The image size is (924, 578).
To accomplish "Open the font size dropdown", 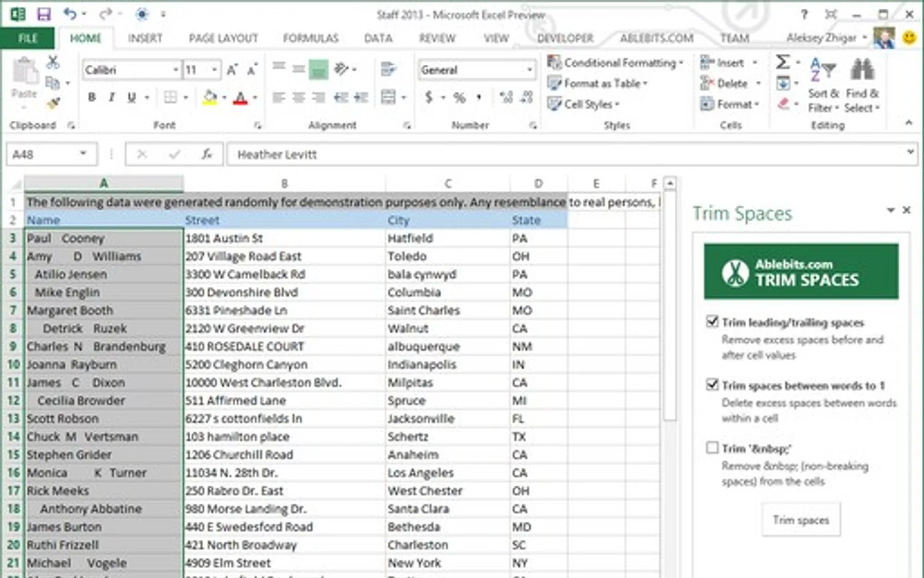I will [x=214, y=70].
